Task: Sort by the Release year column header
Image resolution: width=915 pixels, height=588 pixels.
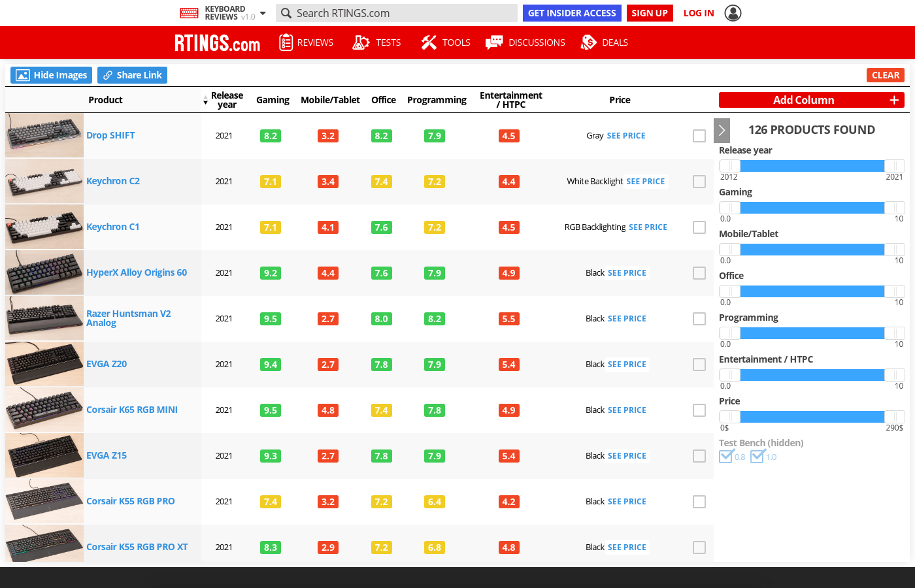Action: 227,100
